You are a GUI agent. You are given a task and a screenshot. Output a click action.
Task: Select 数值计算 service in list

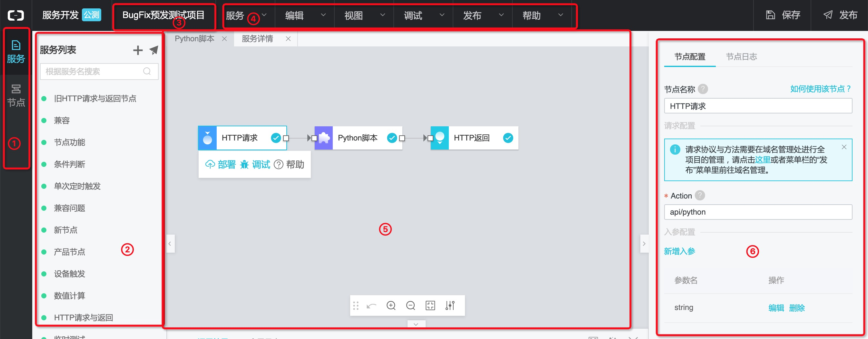[69, 295]
